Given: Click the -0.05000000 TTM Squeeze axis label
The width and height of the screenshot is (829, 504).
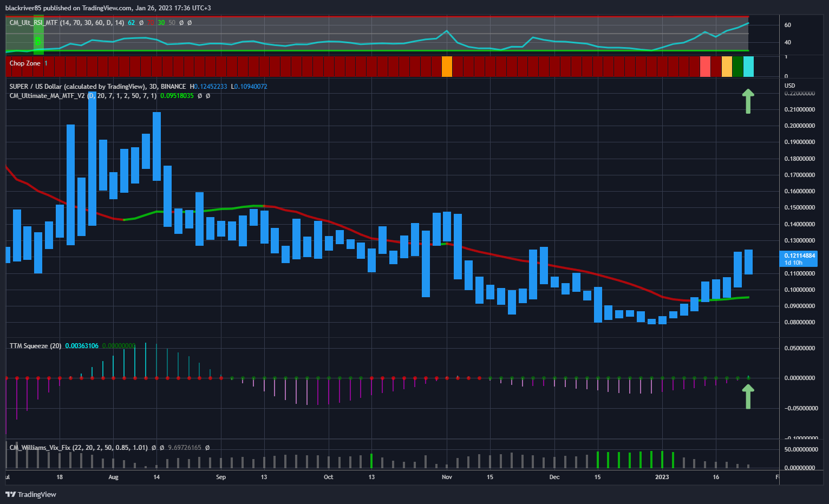Looking at the screenshot, I should [x=801, y=409].
